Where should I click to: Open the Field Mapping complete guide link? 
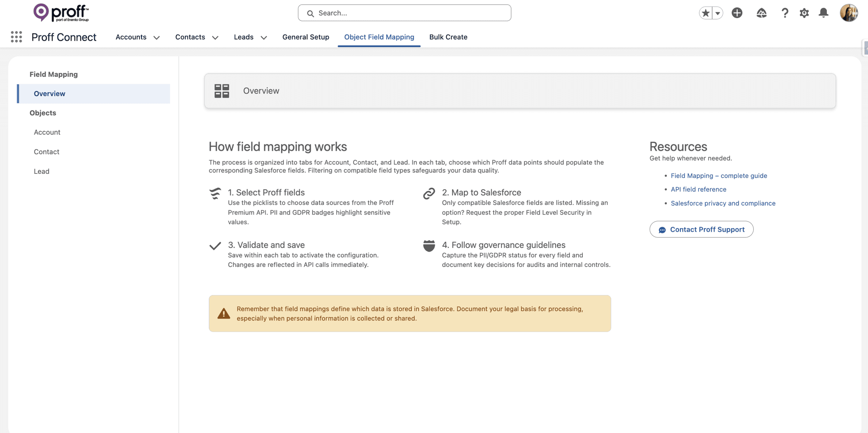pyautogui.click(x=719, y=176)
